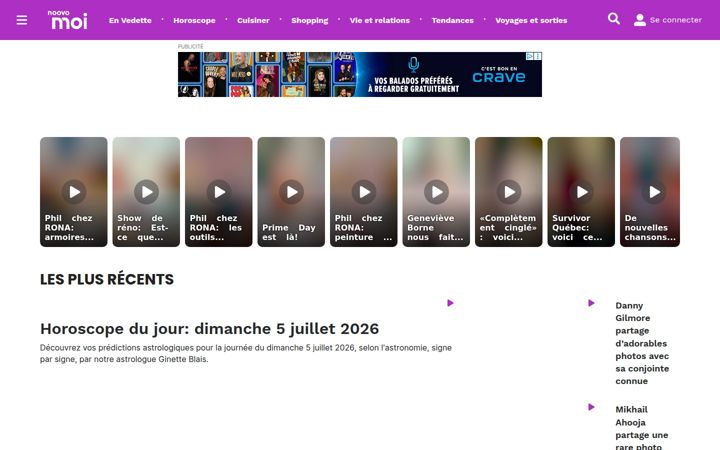Click the horoscope description paragraph
Image resolution: width=720 pixels, height=450 pixels.
[246, 354]
